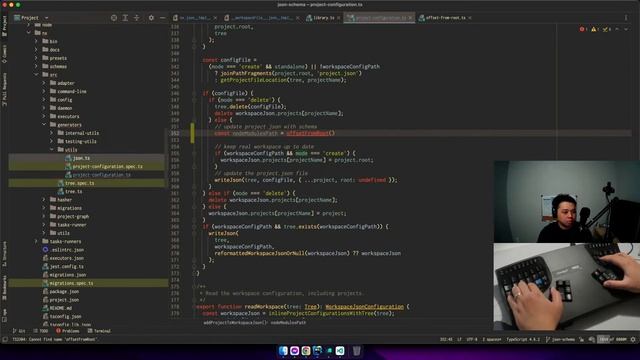Screen dimensions: 640x360
Task: Jump to next highlighted error arrow
Action: coord(626,29)
